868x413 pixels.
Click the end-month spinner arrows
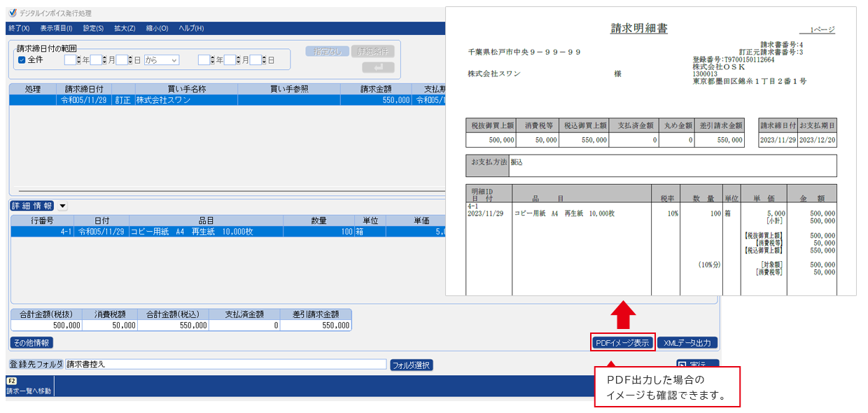coord(238,60)
